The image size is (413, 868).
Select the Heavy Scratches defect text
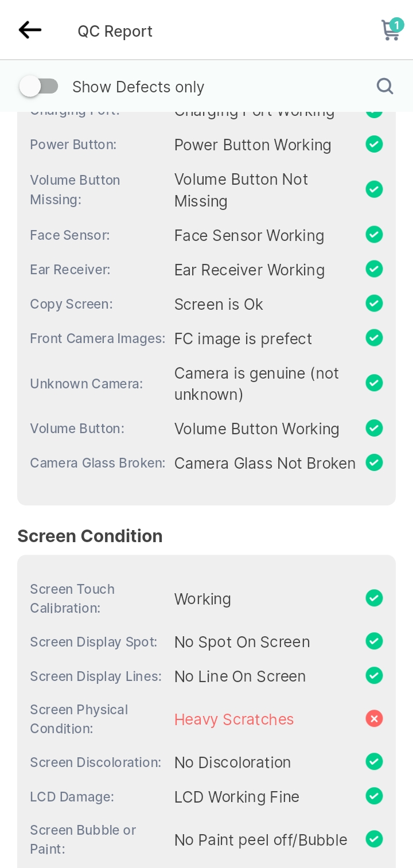[x=234, y=719]
